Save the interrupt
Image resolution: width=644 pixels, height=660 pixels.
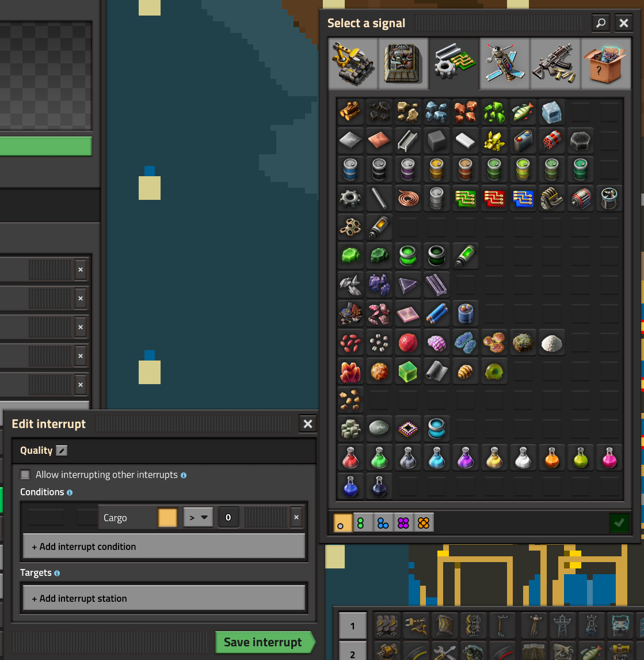coord(265,642)
